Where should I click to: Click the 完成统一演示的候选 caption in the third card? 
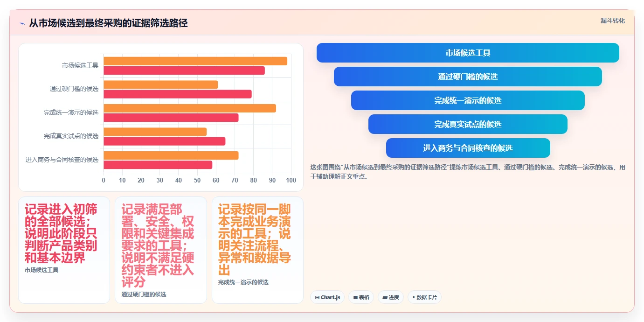click(243, 282)
